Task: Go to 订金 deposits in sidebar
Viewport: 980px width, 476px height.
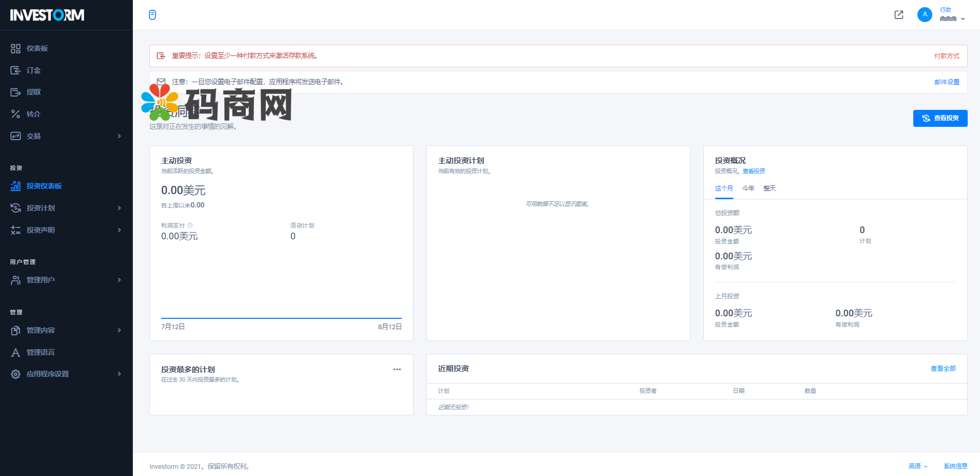Action: tap(33, 70)
